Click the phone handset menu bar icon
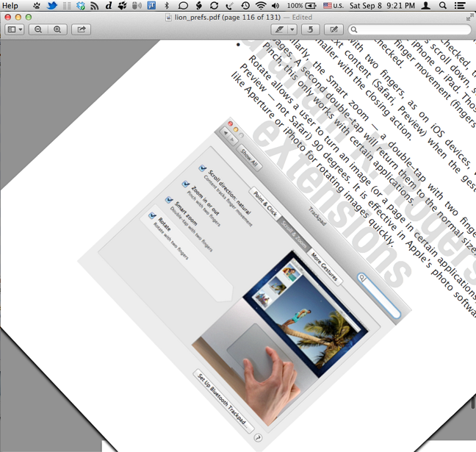The width and height of the screenshot is (476, 452). click(229, 5)
